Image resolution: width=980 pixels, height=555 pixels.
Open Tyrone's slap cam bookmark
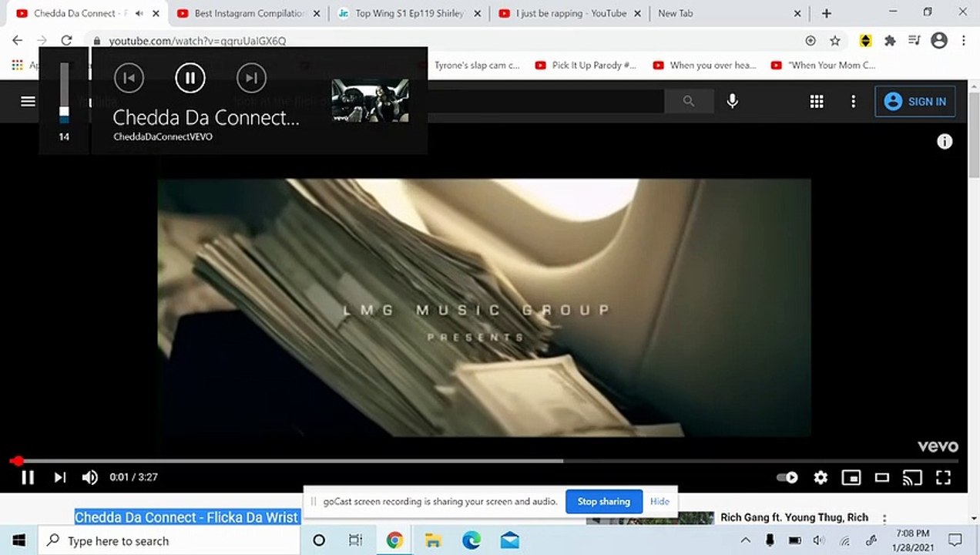pos(477,66)
